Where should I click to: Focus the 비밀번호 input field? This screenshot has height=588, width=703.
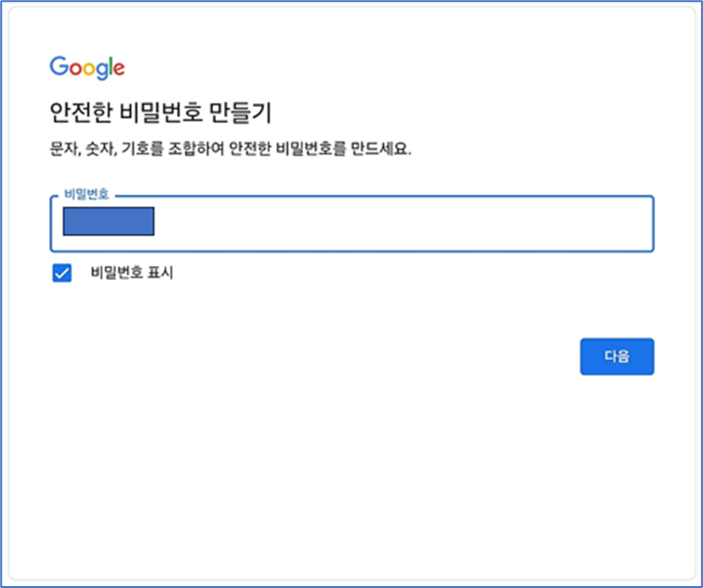pyautogui.click(x=351, y=223)
